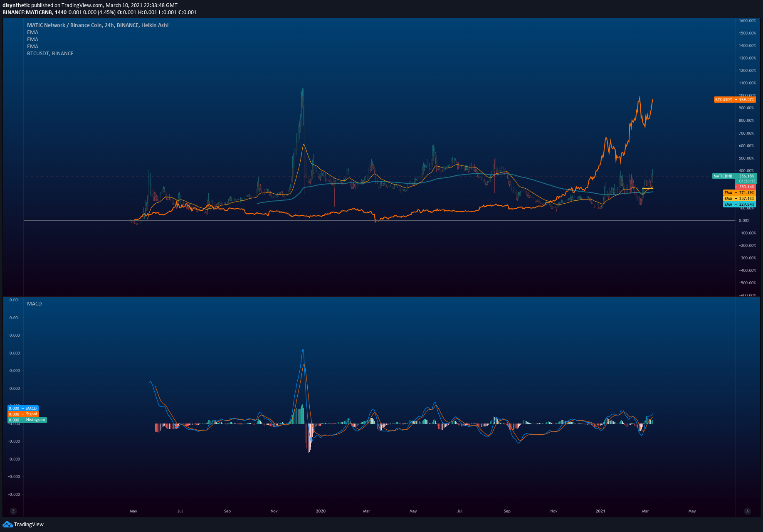Click the -300.00% price axis tick
763x532 pixels.
(x=747, y=258)
